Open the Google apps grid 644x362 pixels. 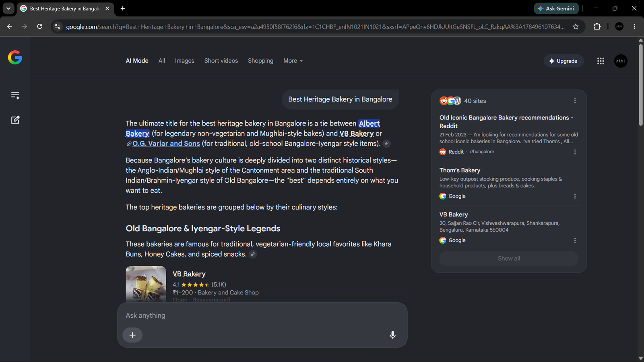tap(601, 61)
